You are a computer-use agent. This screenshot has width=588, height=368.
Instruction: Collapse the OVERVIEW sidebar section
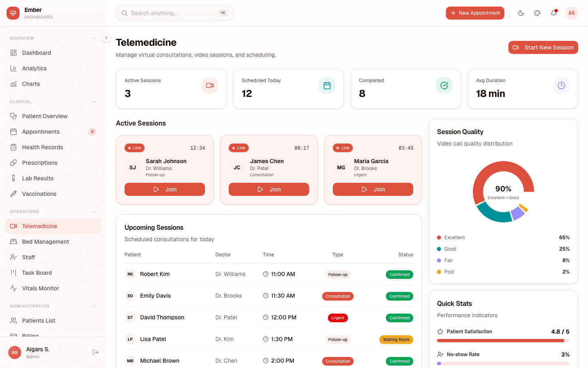pyautogui.click(x=95, y=38)
